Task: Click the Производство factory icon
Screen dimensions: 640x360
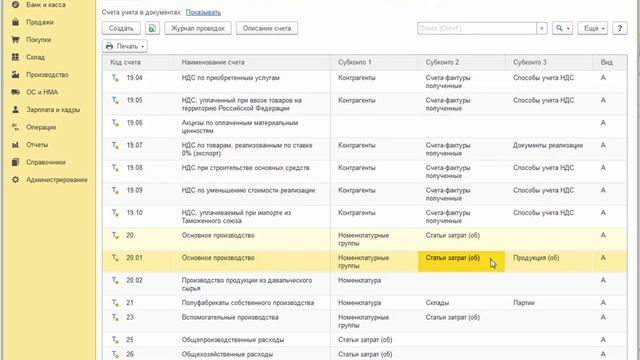Action: point(16,75)
